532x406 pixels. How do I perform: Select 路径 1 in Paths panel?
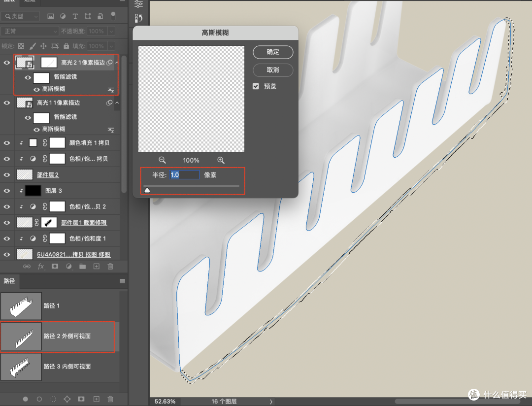click(60, 306)
